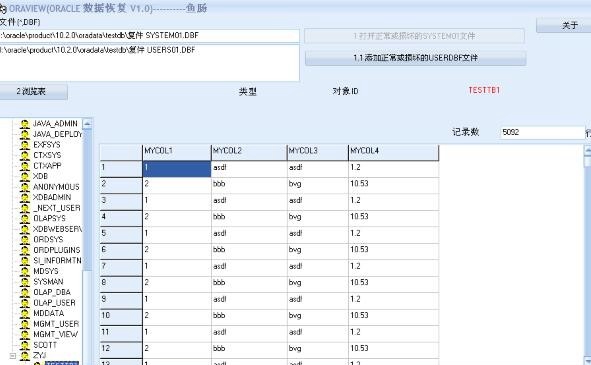Select the MDDATA tree node
This screenshot has width=591, height=365.
point(49,313)
